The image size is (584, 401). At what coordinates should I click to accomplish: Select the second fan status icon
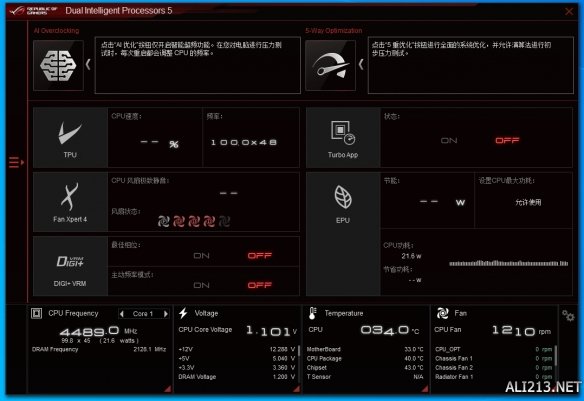tap(179, 221)
